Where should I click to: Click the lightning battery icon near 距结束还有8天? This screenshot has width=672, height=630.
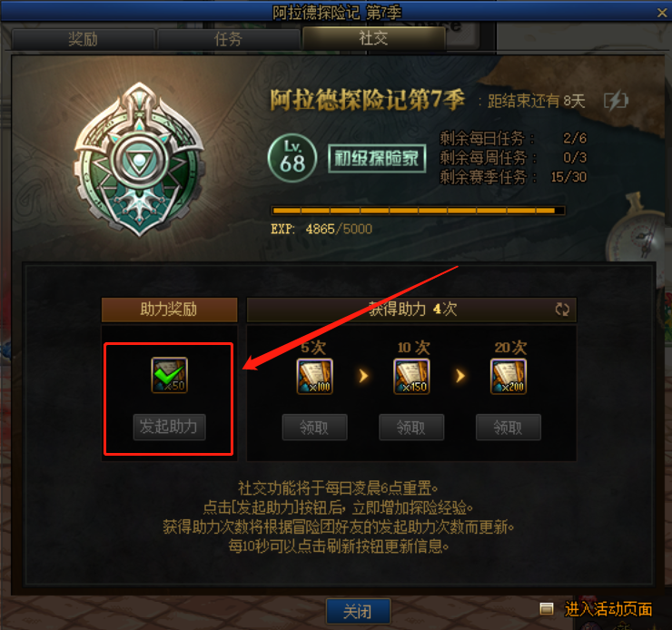616,101
